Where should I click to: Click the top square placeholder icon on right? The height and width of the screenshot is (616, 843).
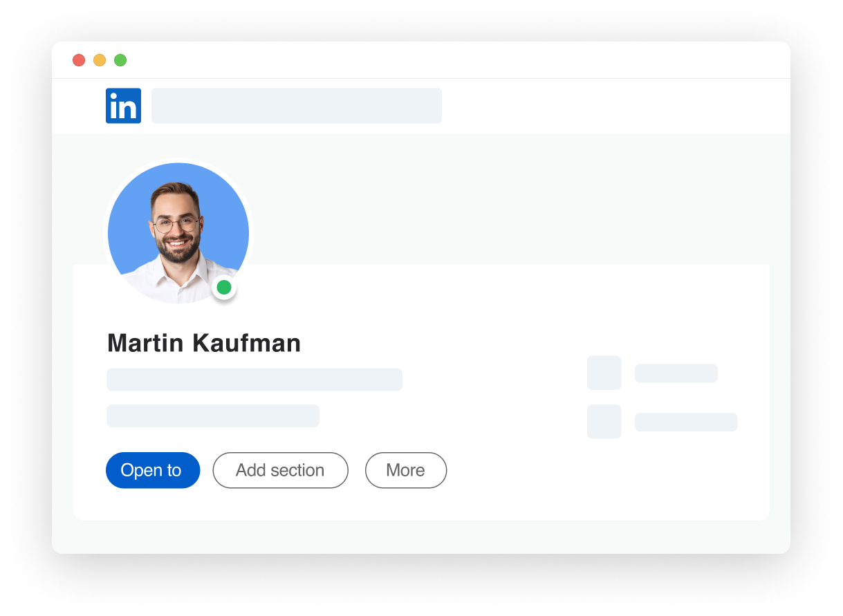(x=604, y=373)
